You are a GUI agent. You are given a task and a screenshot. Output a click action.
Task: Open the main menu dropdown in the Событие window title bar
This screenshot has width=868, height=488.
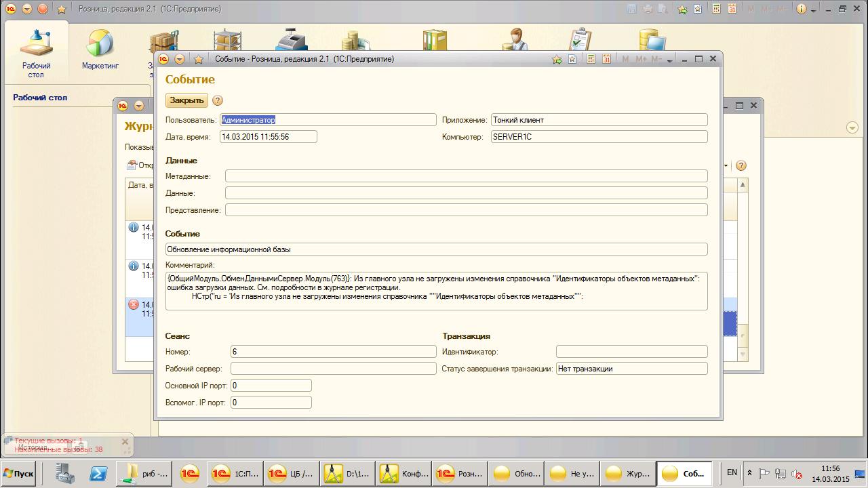coord(180,59)
